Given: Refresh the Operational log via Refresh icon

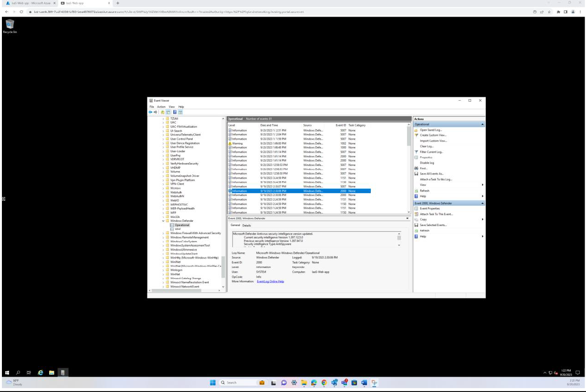Looking at the screenshot, I should pyautogui.click(x=416, y=191).
